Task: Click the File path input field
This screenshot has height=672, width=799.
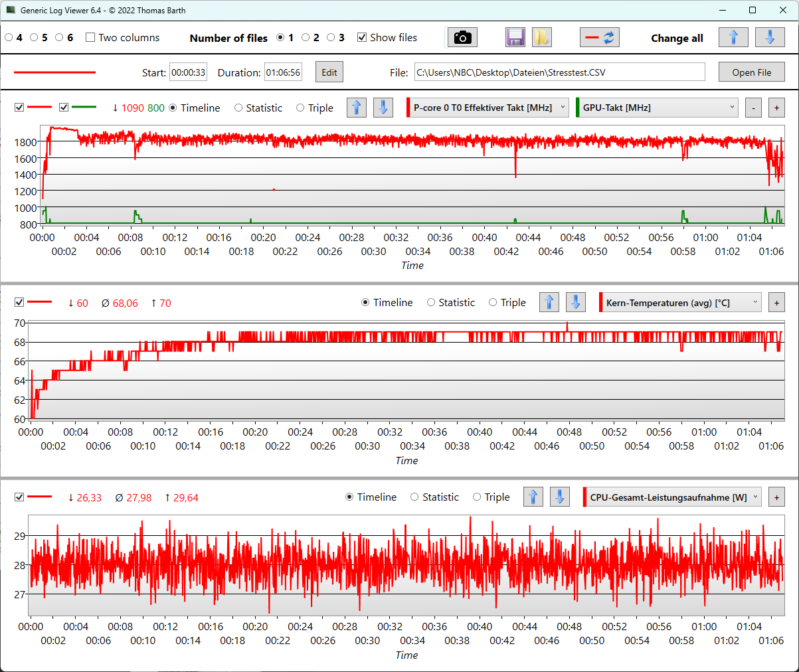Action: coord(559,72)
